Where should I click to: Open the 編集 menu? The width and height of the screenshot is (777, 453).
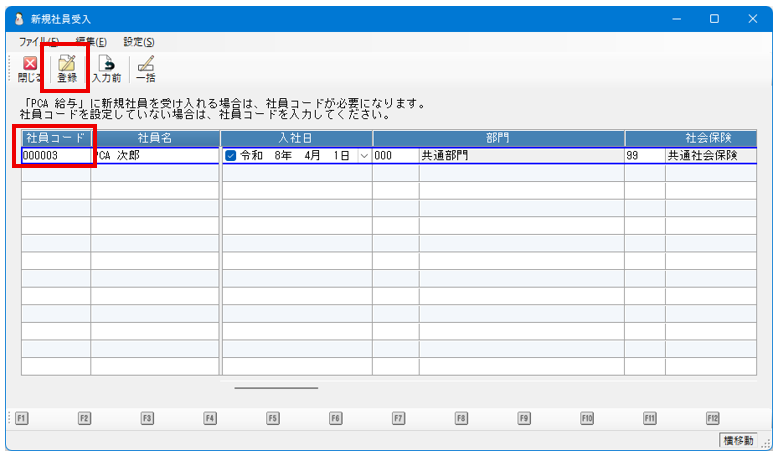coord(91,42)
